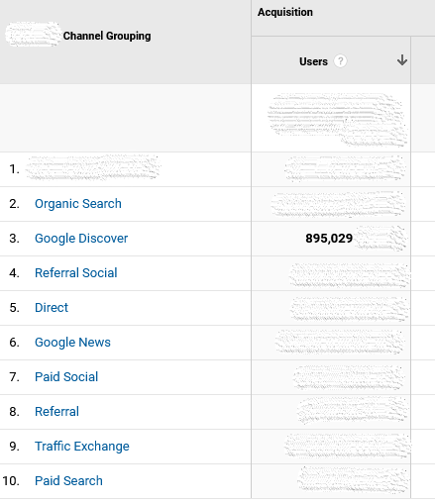Open the Paid Social channel link
435x504 pixels.
point(66,377)
